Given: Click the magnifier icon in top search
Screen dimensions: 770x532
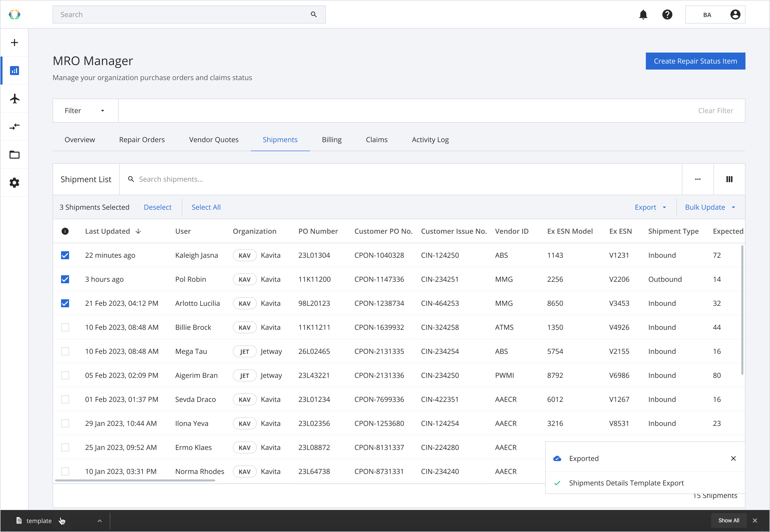Looking at the screenshot, I should coord(314,14).
